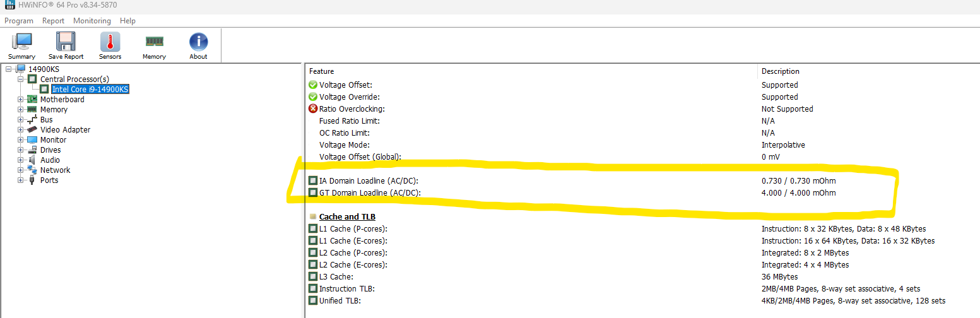This screenshot has height=318, width=980.
Task: Click the Not Supported description
Action: click(787, 109)
